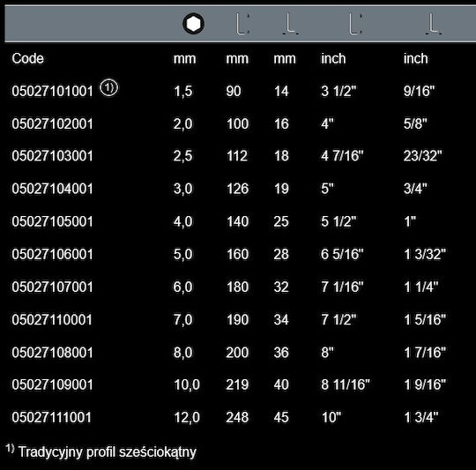Select product code 05027102001
The height and width of the screenshot is (470, 476).
(52, 123)
